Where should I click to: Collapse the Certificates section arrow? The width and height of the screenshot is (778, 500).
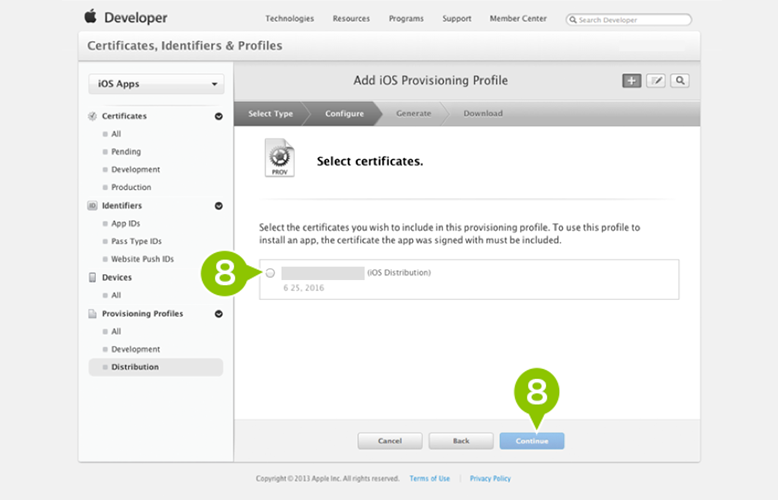(219, 116)
